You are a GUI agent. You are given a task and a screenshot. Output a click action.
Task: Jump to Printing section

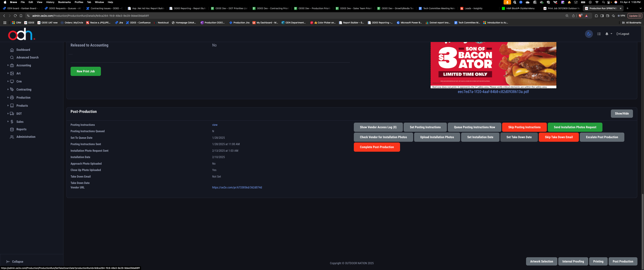tap(598, 261)
